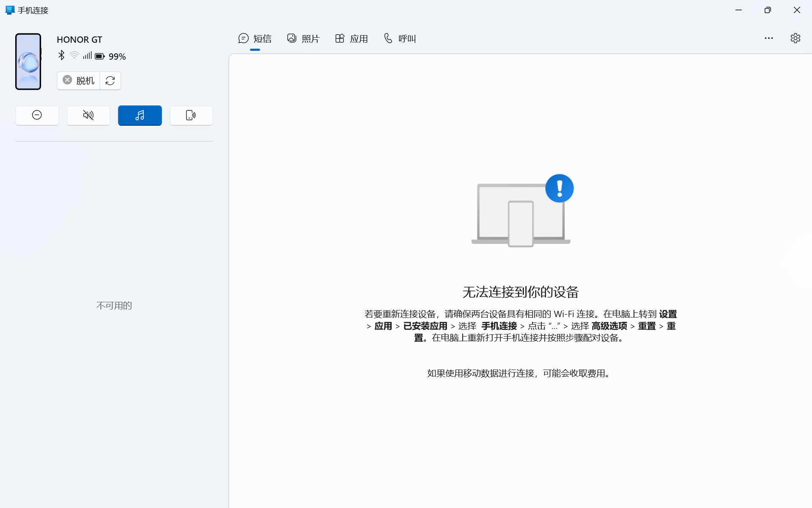The image size is (812, 508).
Task: Toggle the music audio player button
Action: pyautogui.click(x=140, y=115)
